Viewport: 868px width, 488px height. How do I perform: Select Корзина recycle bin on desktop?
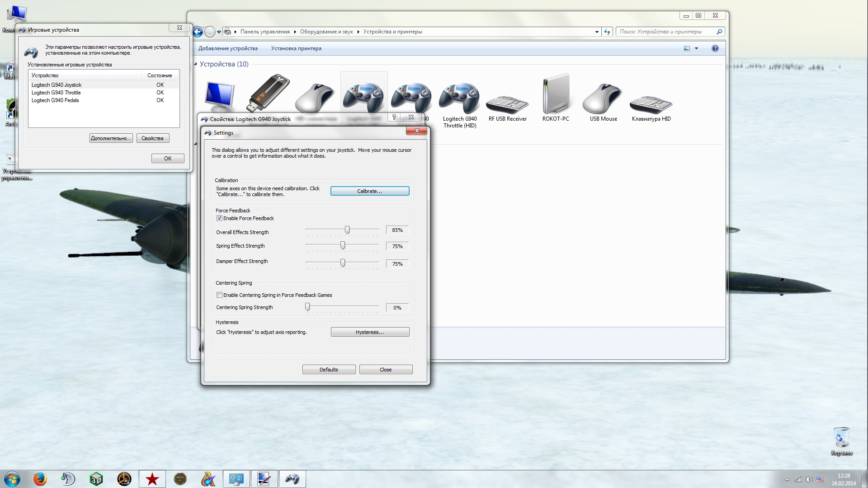click(x=841, y=441)
